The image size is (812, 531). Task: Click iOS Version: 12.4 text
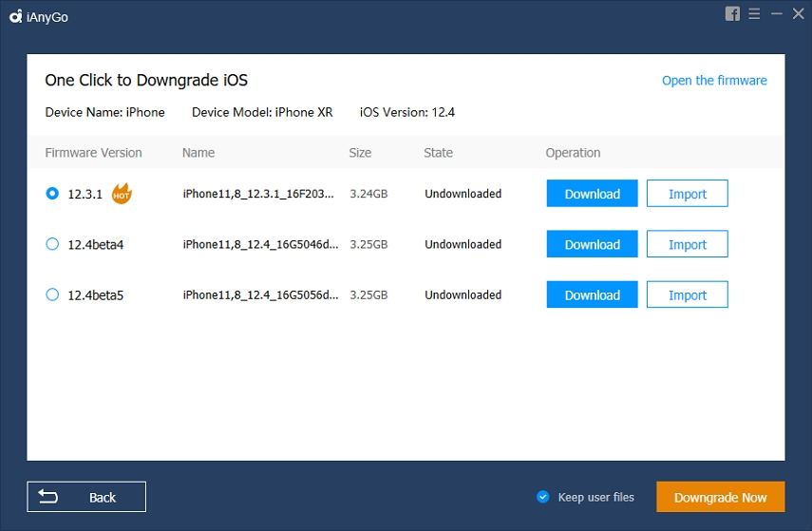tap(407, 112)
